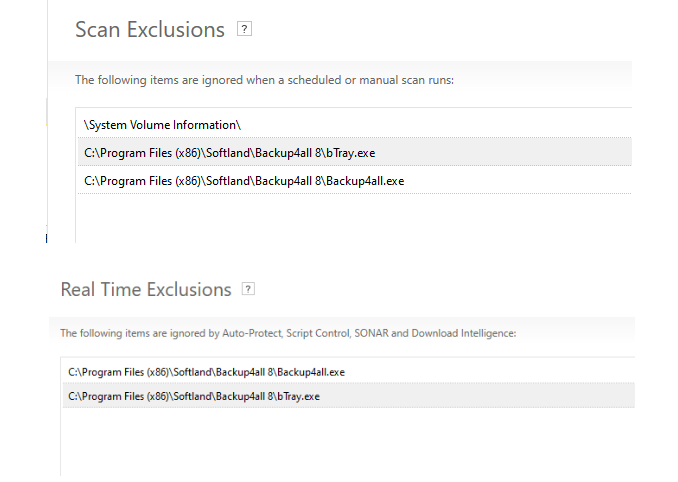
Task: Select Backup4all.exe in the Real Time Exclusions list
Action: coord(349,372)
